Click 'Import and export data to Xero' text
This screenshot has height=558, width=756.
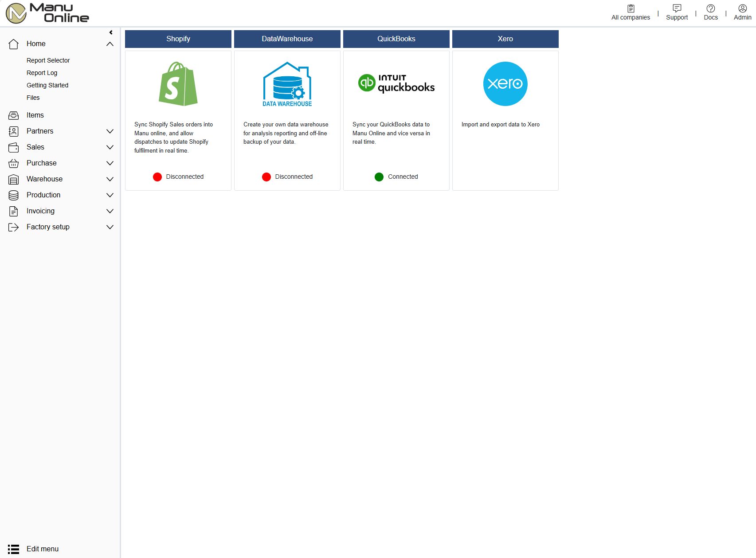[x=501, y=125]
